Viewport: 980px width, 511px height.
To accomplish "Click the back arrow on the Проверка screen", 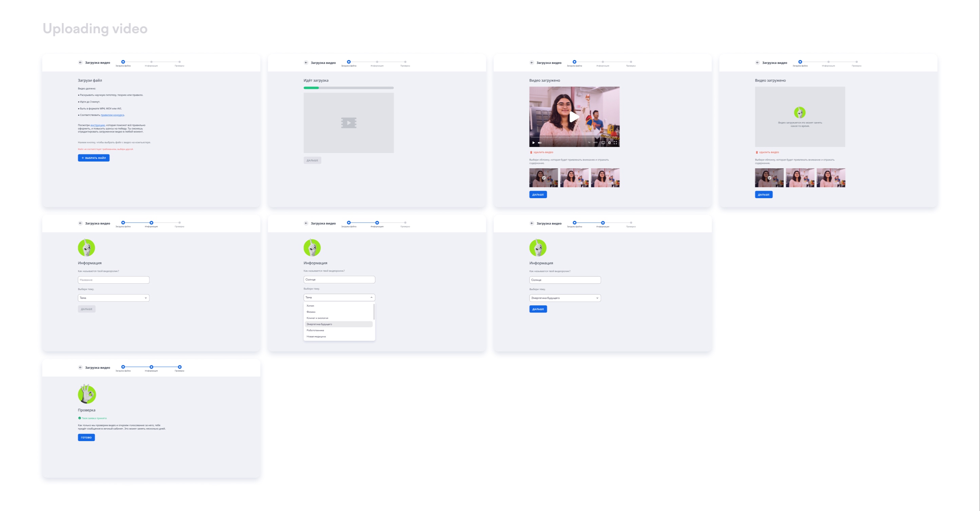I will (x=80, y=367).
